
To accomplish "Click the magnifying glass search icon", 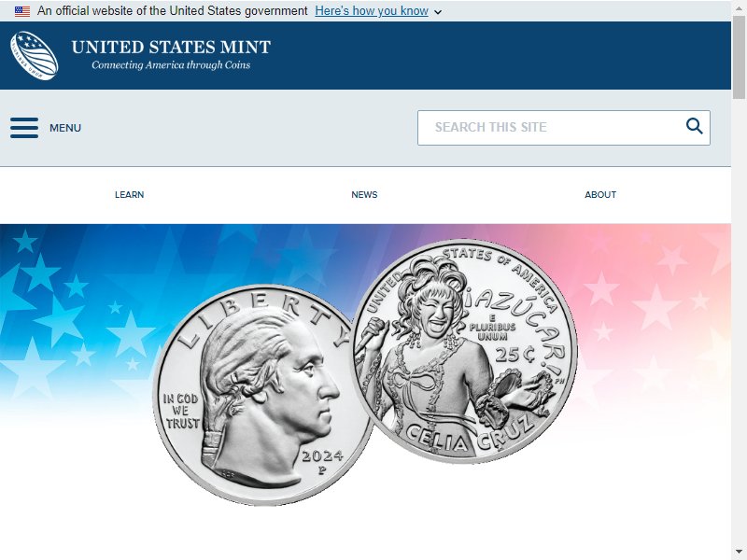I will coord(694,126).
